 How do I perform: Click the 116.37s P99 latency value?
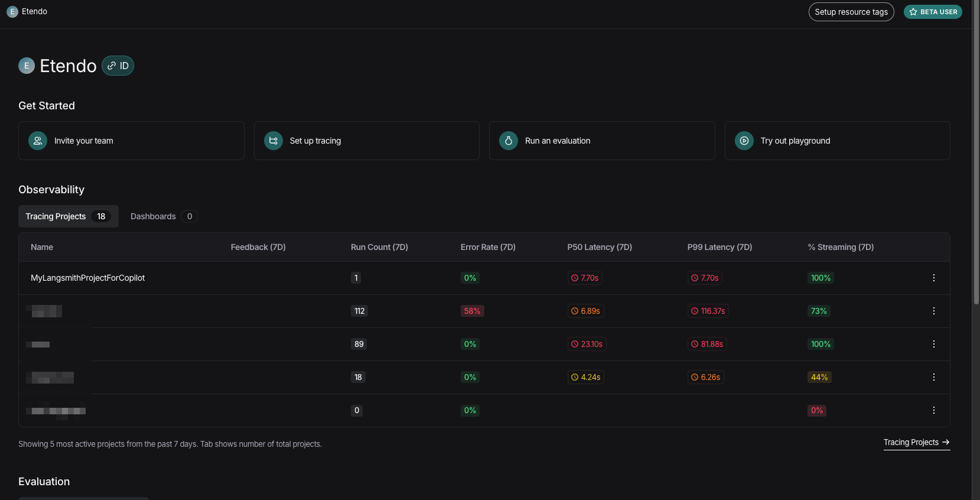tap(708, 311)
